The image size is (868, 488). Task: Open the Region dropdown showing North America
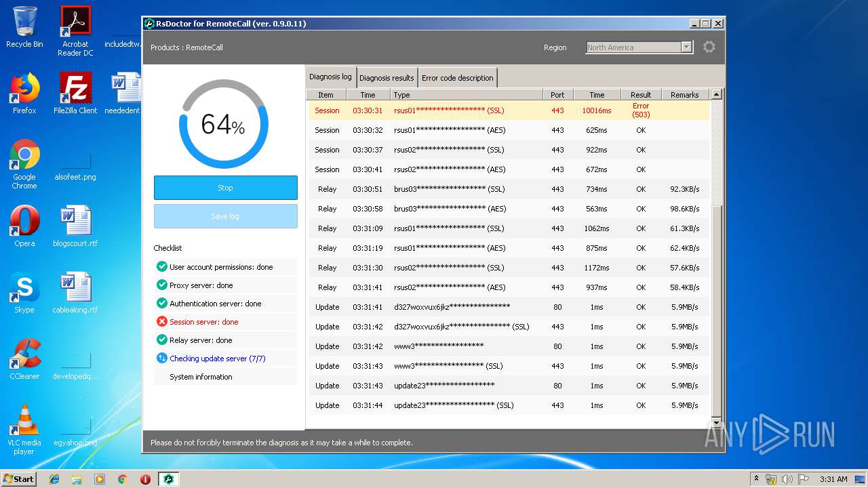(639, 47)
